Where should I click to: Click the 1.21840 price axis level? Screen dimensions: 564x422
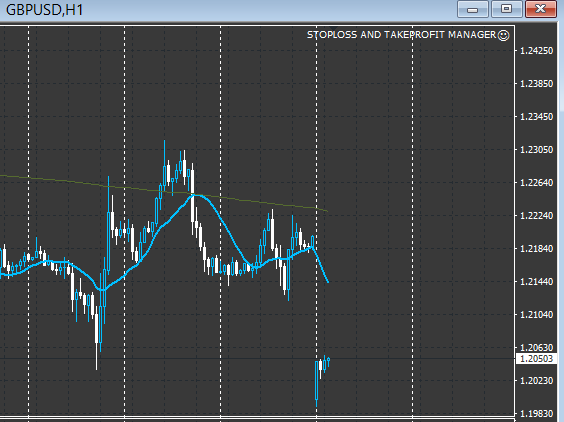(536, 249)
